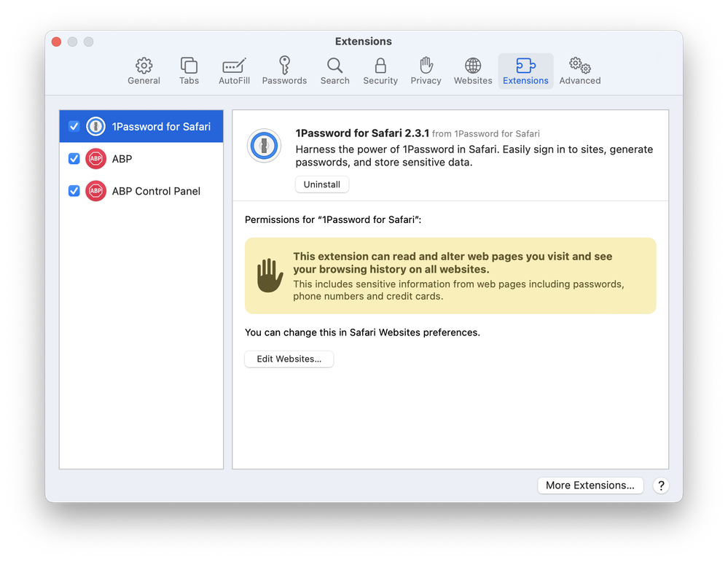The width and height of the screenshot is (728, 562).
Task: Open More Extensions… in the App Store
Action: pos(590,485)
